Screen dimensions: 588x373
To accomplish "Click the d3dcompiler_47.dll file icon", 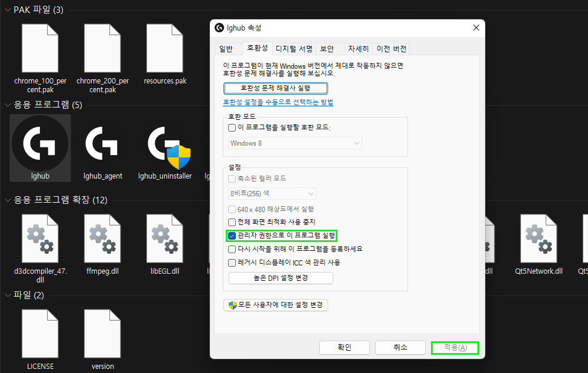I will (40, 238).
